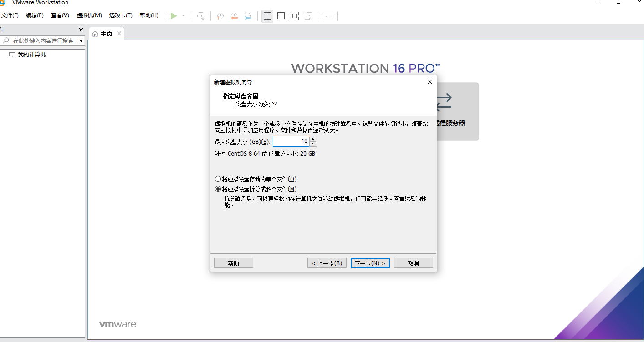The image size is (644, 342).
Task: Open the 虚拟机(M) menu
Action: click(89, 15)
